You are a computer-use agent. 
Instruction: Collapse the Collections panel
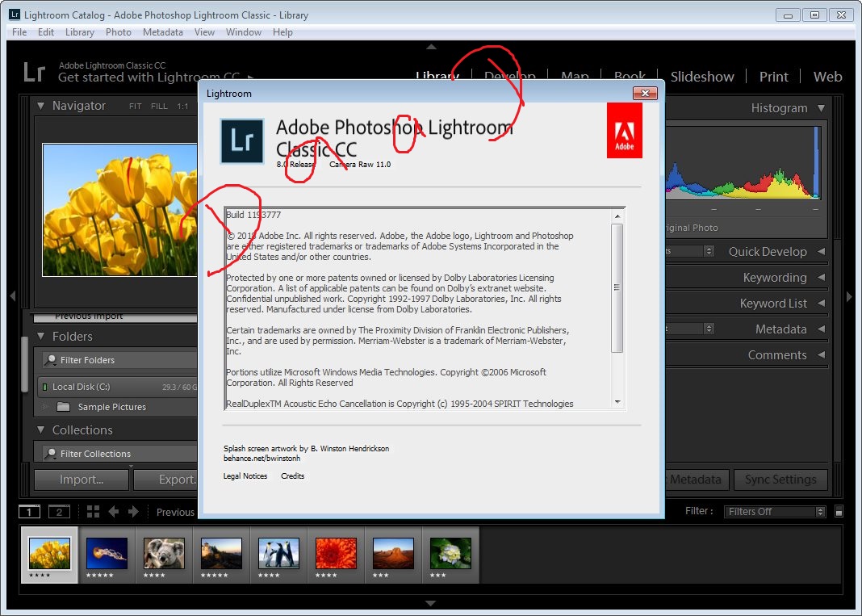(x=40, y=430)
